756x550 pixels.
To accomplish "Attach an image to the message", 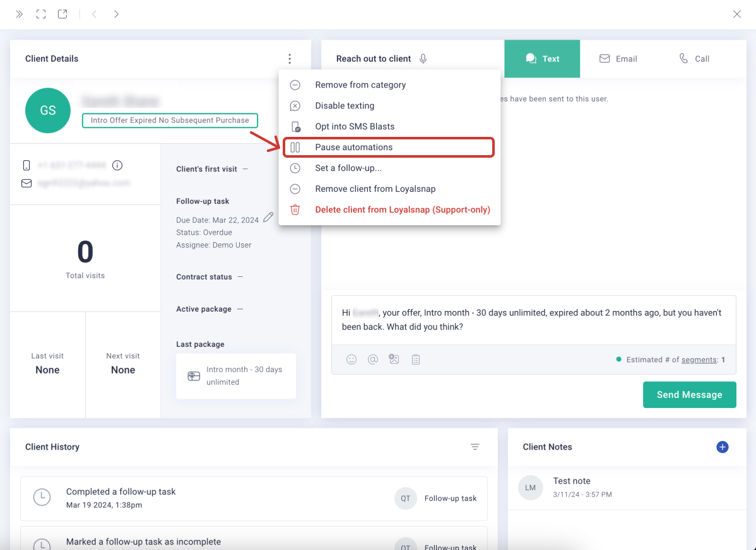I will coord(394,360).
